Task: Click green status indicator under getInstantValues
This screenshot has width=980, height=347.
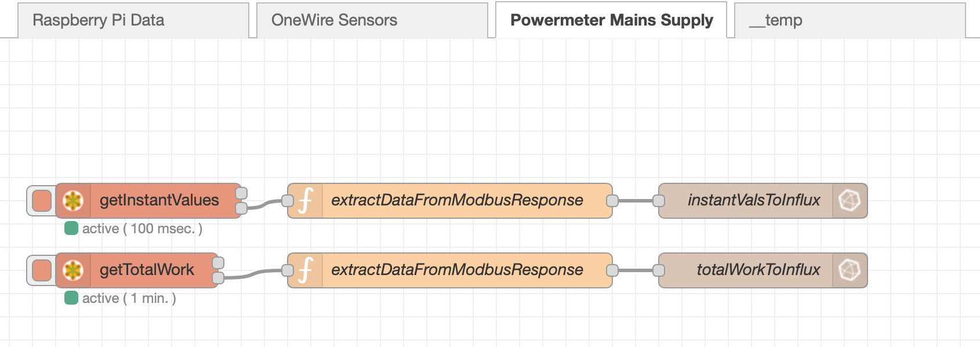Action: 71,229
